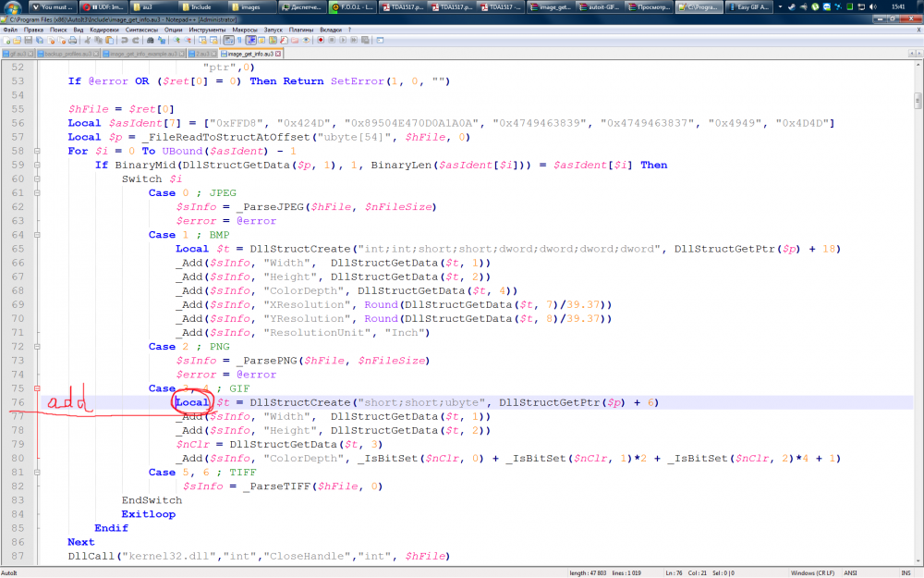Click the Save All toolbar icon

coord(40,40)
